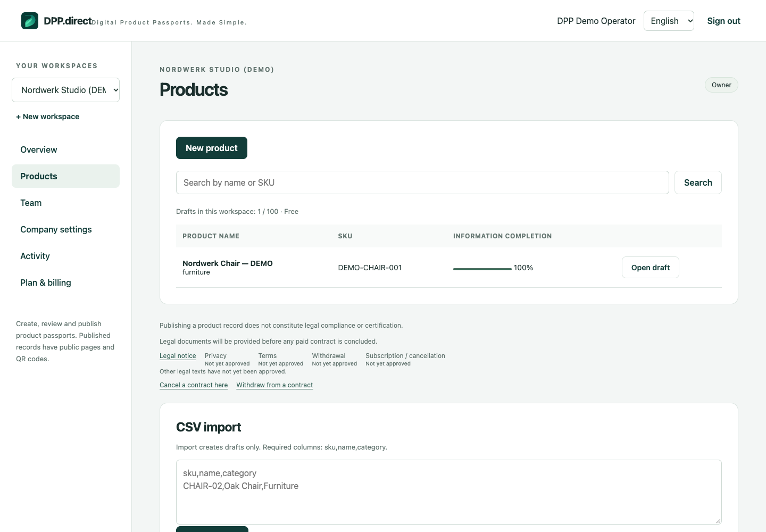This screenshot has width=766, height=532.
Task: Click the Withdrawal legal text label
Action: tap(329, 356)
